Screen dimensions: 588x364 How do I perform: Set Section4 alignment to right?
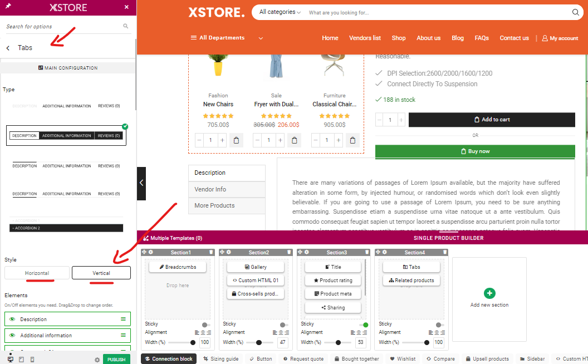pos(443,332)
